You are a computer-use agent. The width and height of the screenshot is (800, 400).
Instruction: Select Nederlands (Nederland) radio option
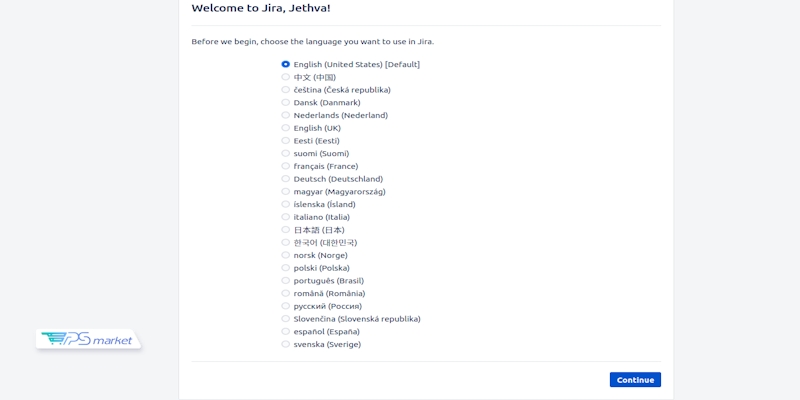click(286, 115)
